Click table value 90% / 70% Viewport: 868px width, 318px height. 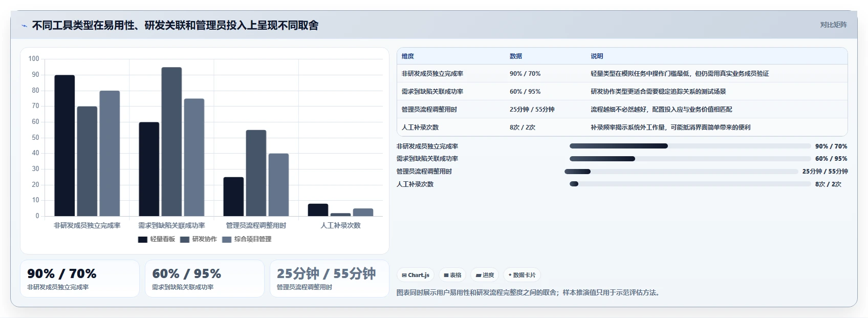(525, 74)
